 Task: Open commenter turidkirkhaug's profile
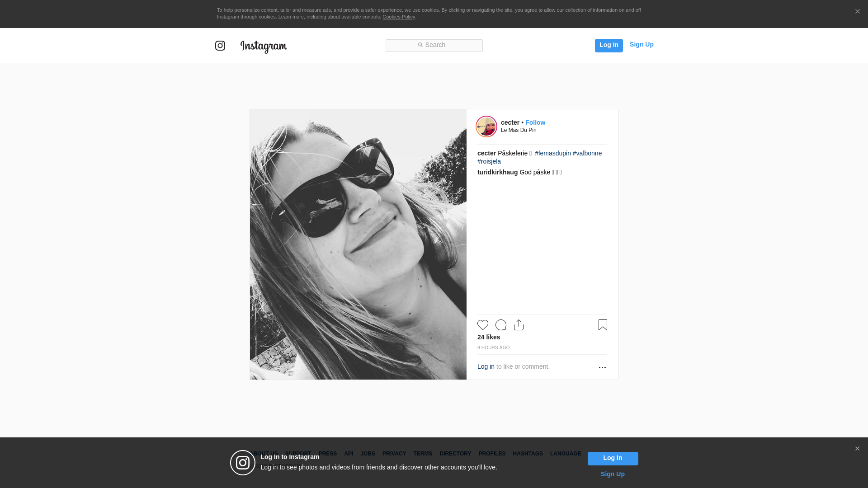coord(497,172)
